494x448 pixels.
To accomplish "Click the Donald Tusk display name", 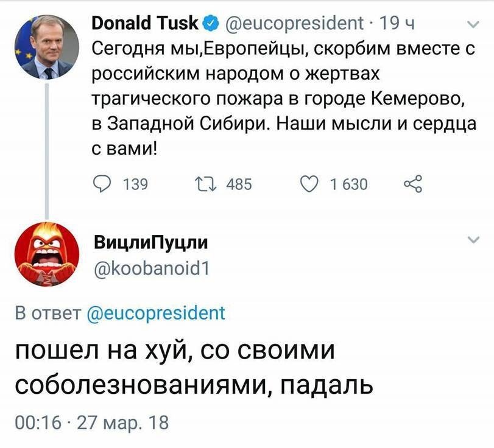I will 145,24.
